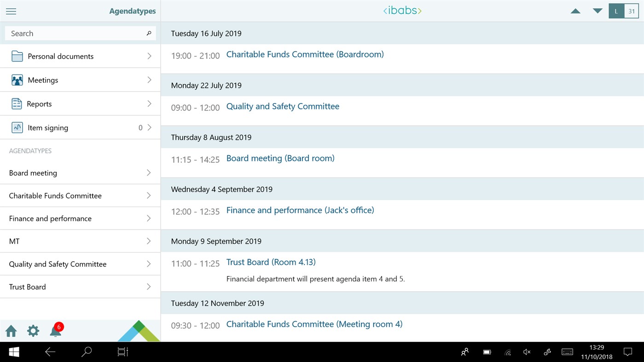The image size is (644, 362).
Task: Click the battery icon in the system tray
Action: pos(487,352)
